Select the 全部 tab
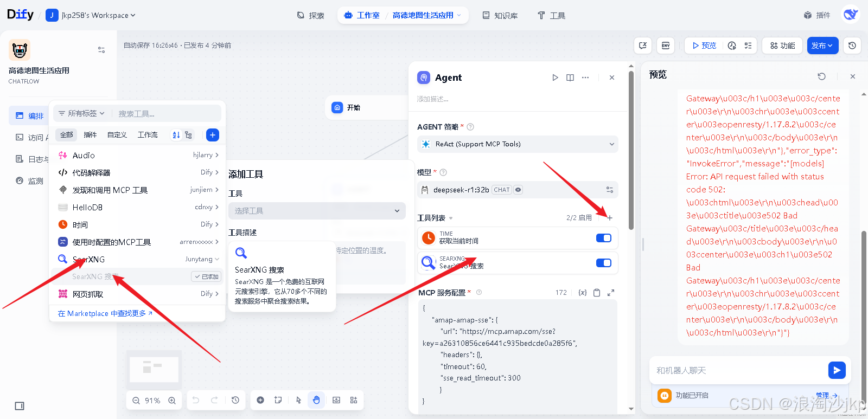The width and height of the screenshot is (868, 419). 67,135
